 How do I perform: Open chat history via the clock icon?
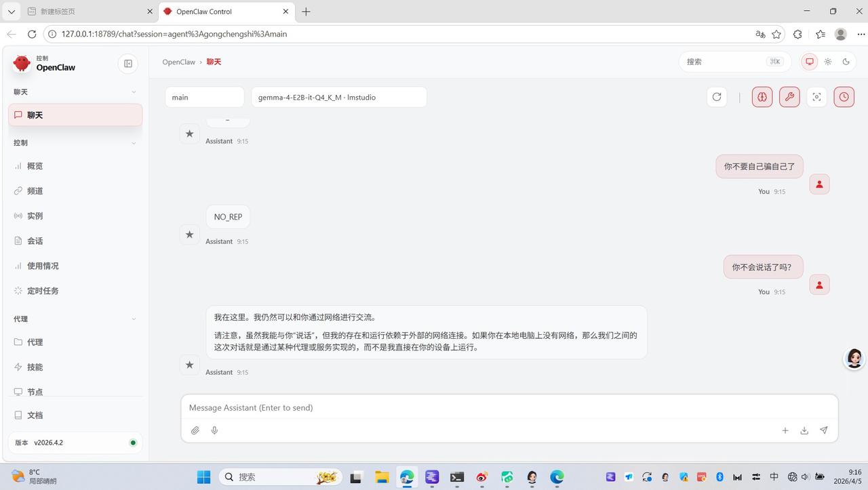pos(843,96)
